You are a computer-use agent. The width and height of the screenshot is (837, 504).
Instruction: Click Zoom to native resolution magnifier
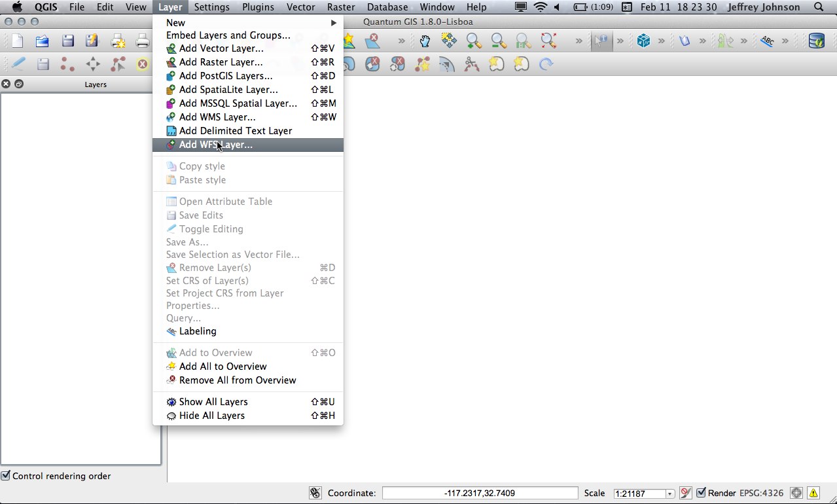click(524, 41)
